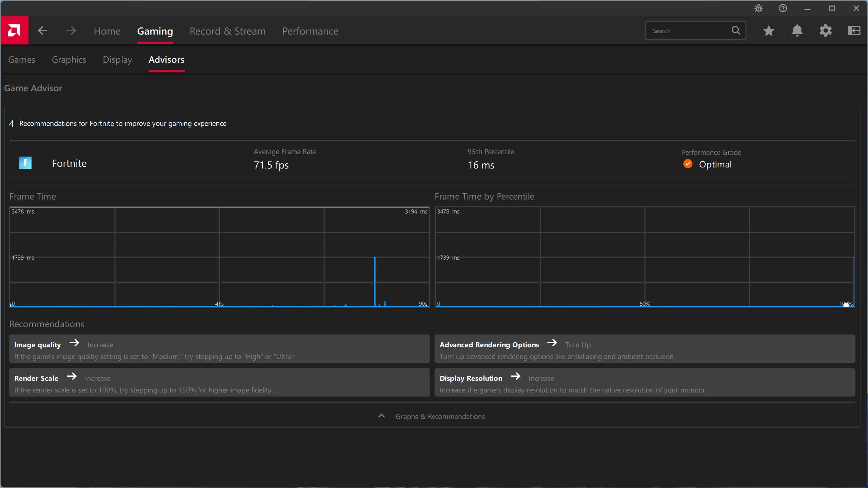
Task: Open the notifications bell
Action: click(797, 30)
